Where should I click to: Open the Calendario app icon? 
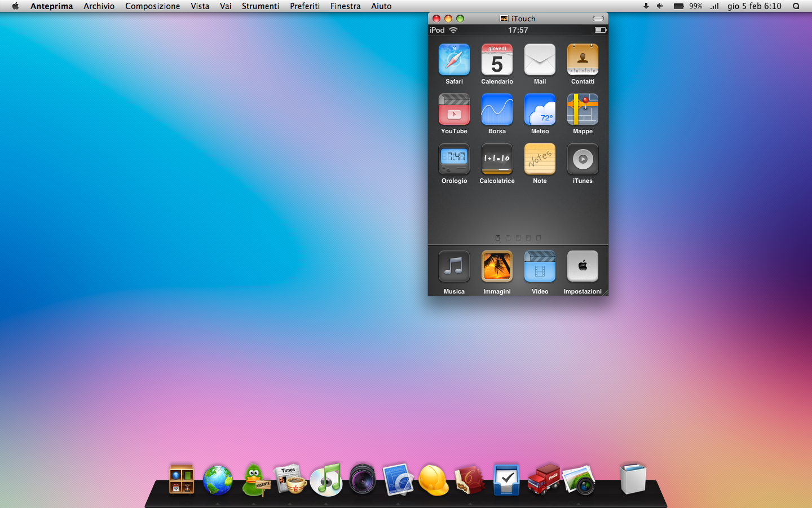point(497,60)
